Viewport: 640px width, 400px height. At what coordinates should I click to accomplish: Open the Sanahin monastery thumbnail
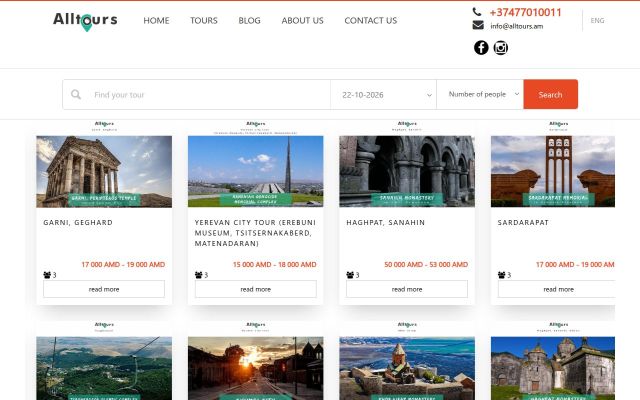coord(407,171)
